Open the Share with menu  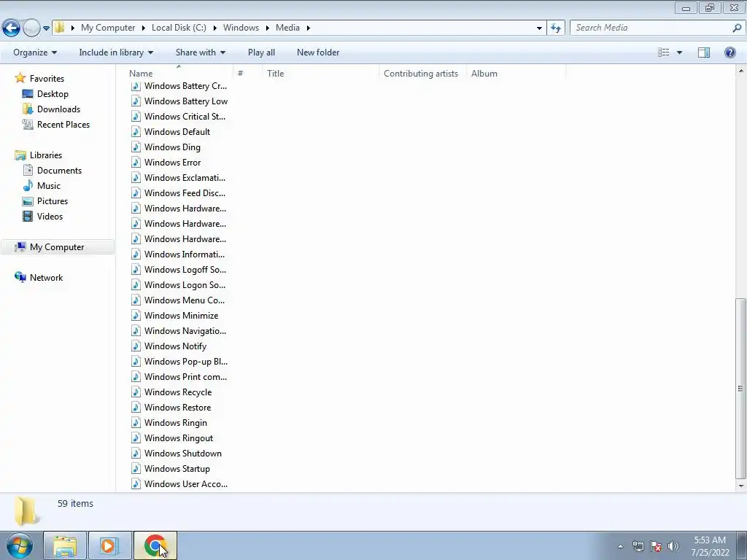coord(200,52)
